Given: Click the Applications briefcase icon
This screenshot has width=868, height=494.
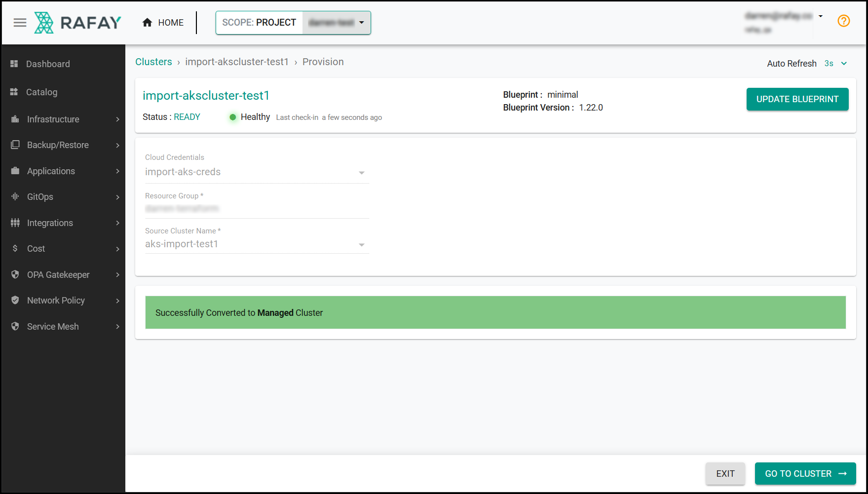Looking at the screenshot, I should (15, 171).
